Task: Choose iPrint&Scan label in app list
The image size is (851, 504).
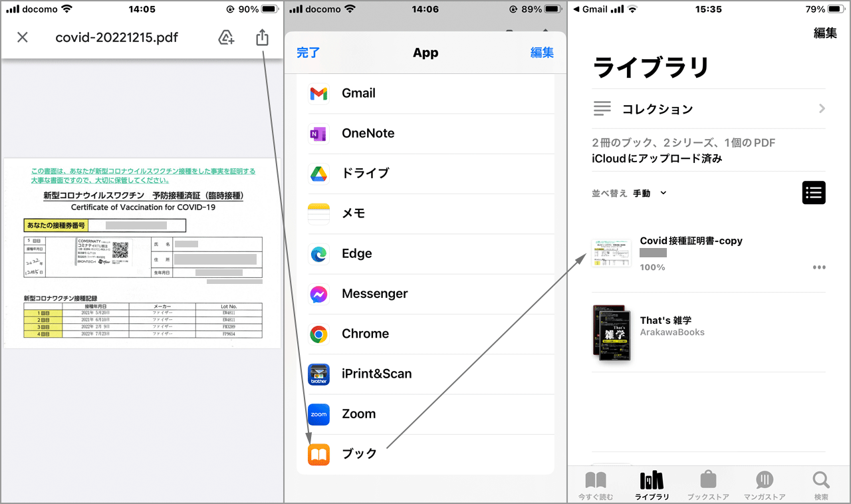Action: tap(376, 374)
